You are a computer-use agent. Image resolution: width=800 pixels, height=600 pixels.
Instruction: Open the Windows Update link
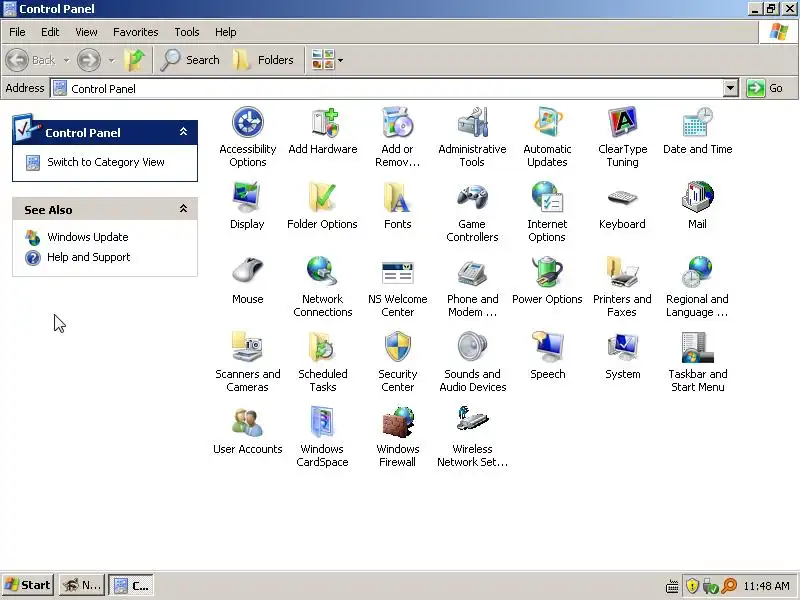click(88, 237)
